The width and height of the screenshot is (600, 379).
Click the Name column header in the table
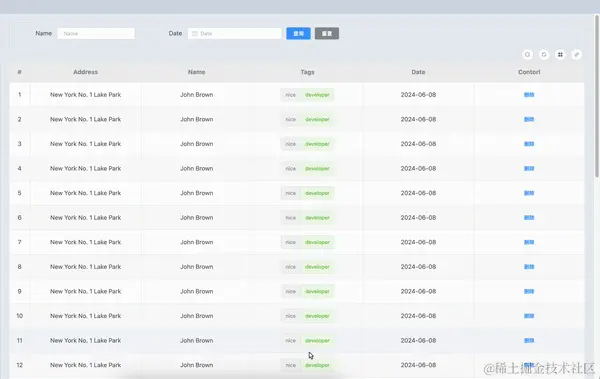tap(197, 72)
